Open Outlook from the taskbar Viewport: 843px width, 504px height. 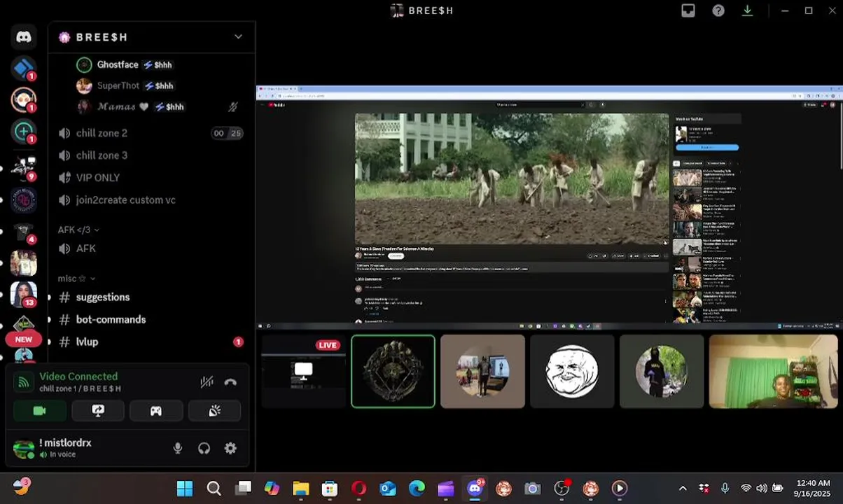[x=388, y=489]
